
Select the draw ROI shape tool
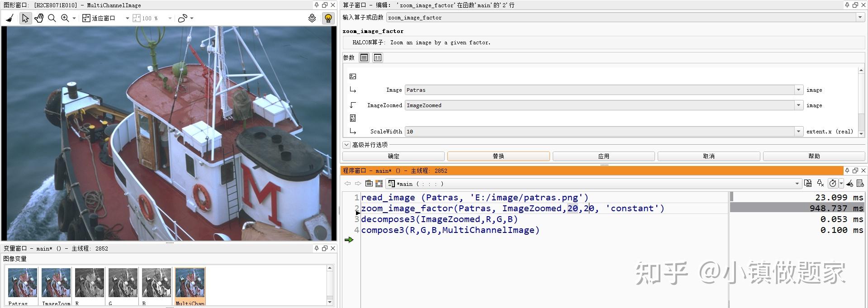click(x=183, y=18)
